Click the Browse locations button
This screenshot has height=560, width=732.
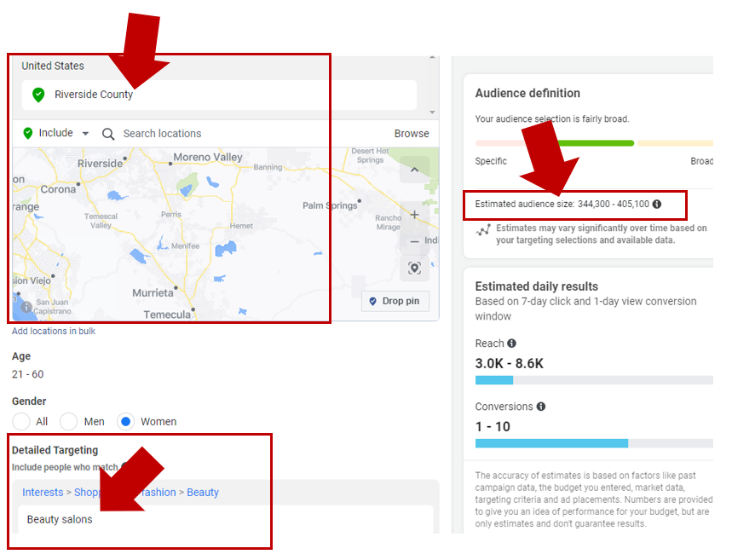point(412,134)
